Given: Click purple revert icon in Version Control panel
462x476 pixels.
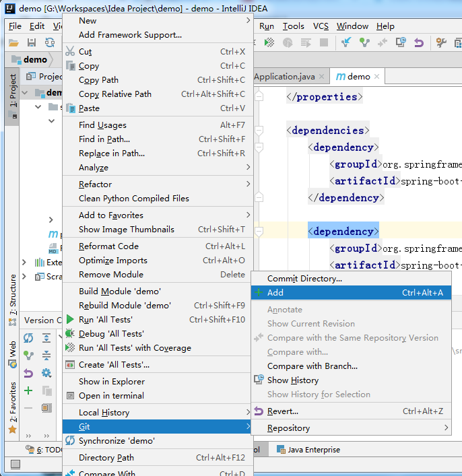Looking at the screenshot, I should [x=28, y=373].
